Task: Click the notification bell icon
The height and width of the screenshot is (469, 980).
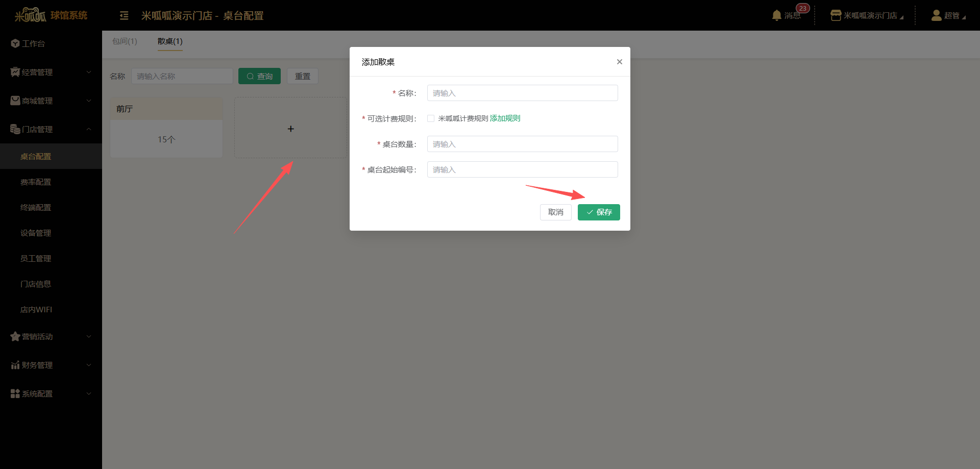Action: pyautogui.click(x=776, y=15)
